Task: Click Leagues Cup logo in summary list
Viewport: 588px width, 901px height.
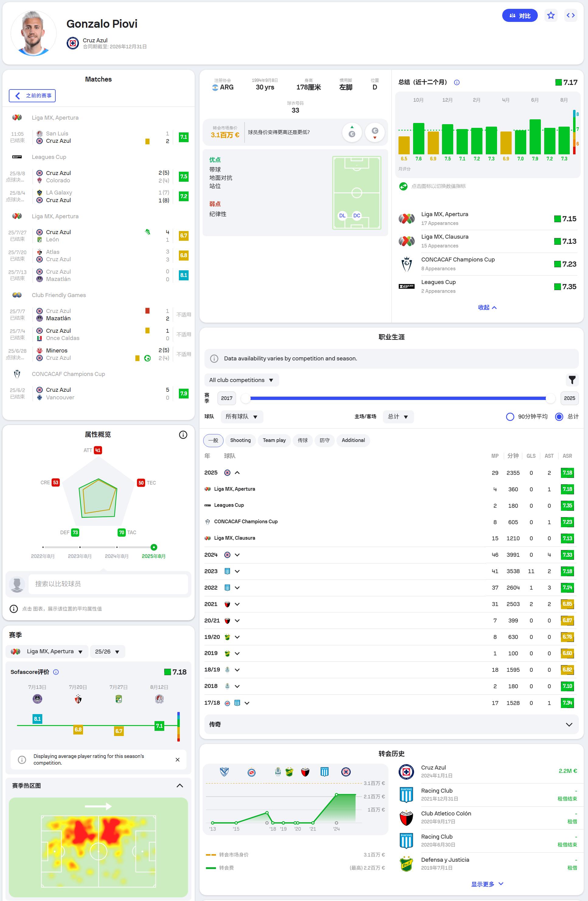Action: tap(406, 286)
